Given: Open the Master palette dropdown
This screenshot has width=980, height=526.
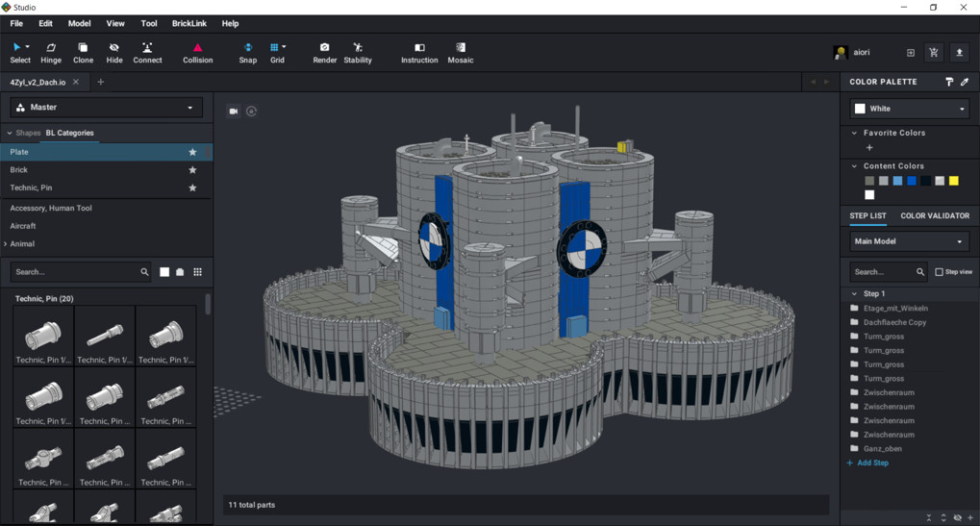Looking at the screenshot, I should tap(106, 108).
